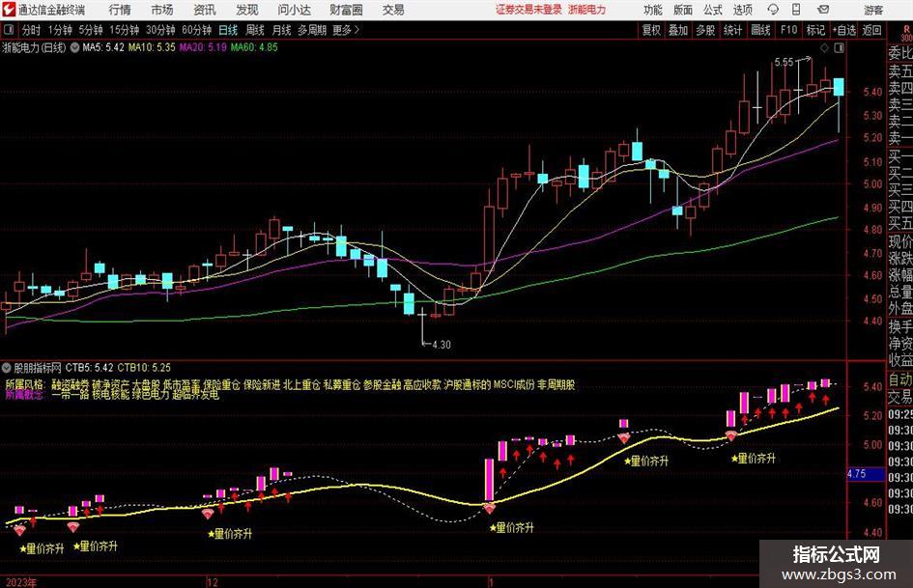Expand 更多 period options chevron
This screenshot has width=913, height=588.
tap(357, 30)
